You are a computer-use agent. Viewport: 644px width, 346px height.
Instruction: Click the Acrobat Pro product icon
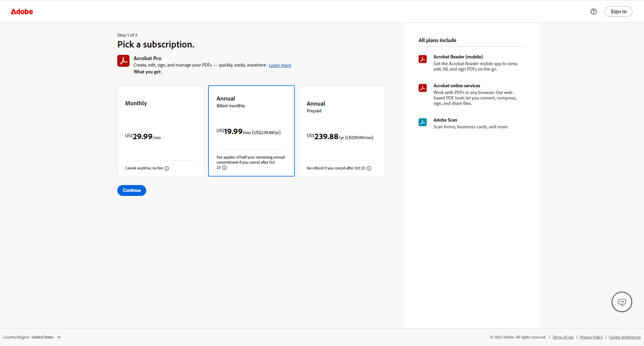[123, 61]
